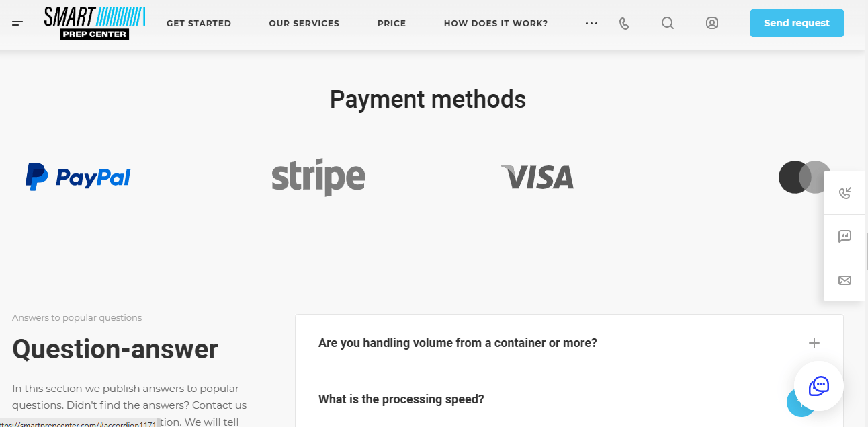The height and width of the screenshot is (427, 868).
Task: Click the Smart Prep Center logo
Action: (x=94, y=23)
